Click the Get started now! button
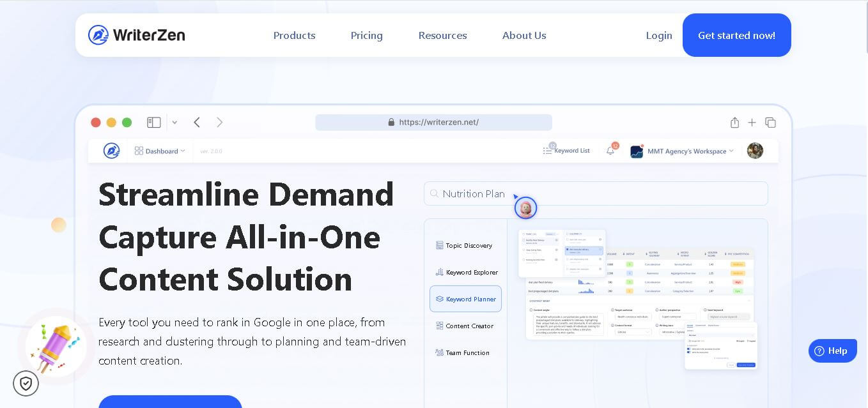Screen dimensions: 868x408 (736, 35)
